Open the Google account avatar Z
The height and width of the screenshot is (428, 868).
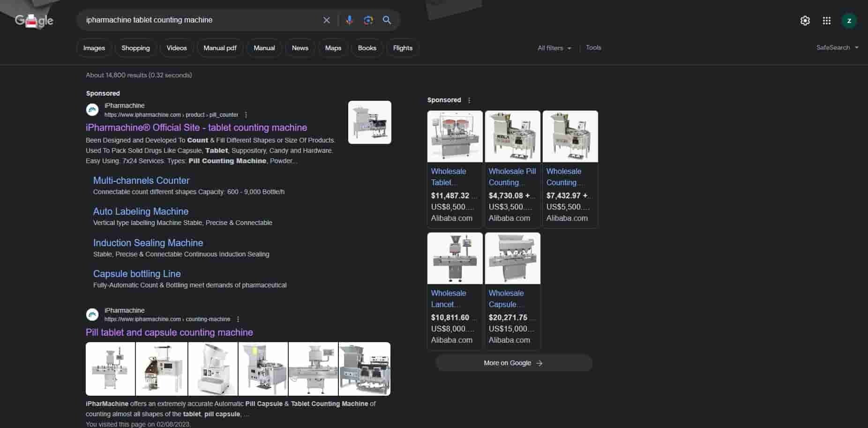coord(849,21)
